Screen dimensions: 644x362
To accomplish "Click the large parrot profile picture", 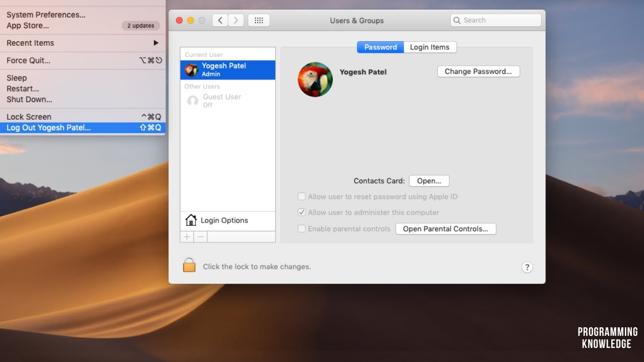I will [315, 79].
